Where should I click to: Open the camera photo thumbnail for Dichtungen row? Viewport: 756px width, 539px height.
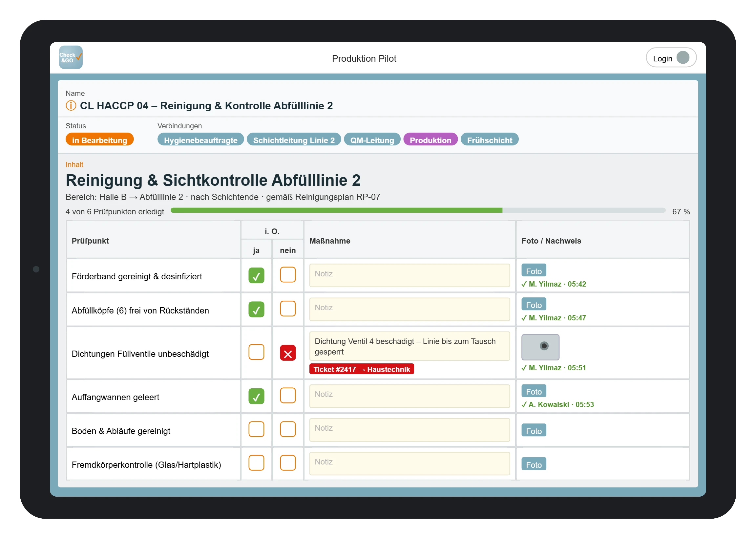(540, 347)
